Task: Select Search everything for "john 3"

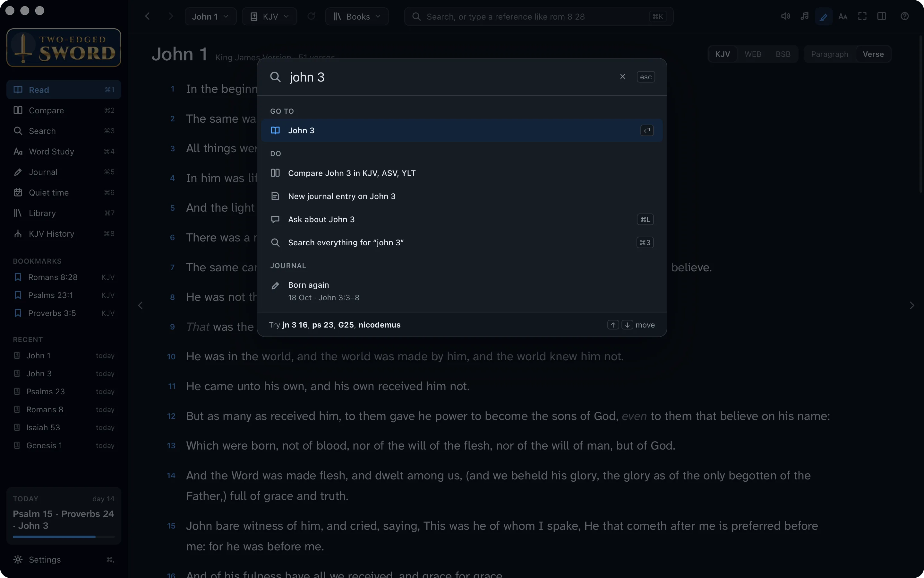Action: coord(462,242)
